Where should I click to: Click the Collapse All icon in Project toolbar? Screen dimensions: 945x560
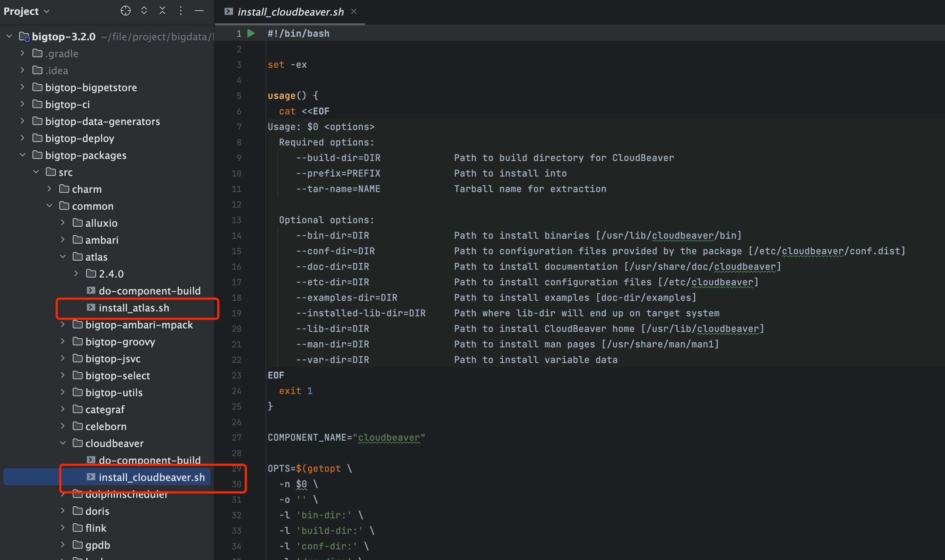click(162, 11)
